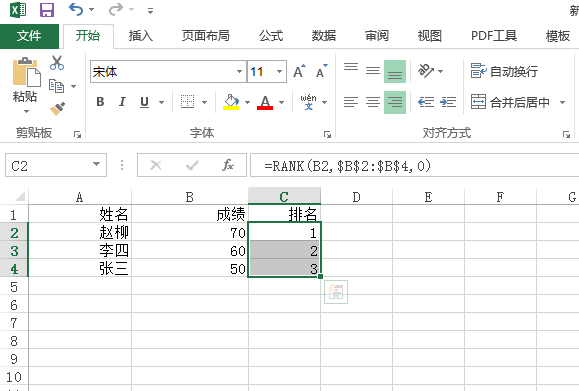Click the wén phonetic guide icon
The height and width of the screenshot is (391, 579).
[x=308, y=102]
